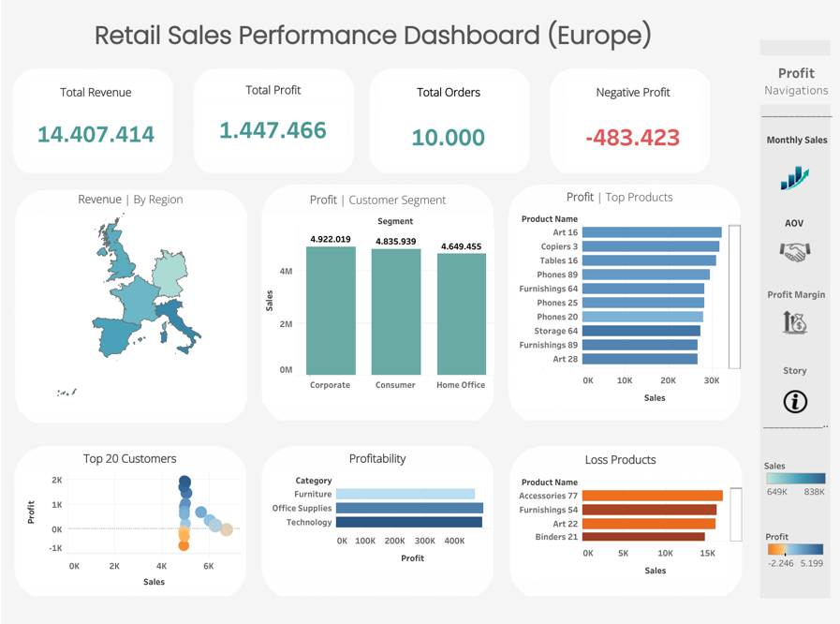Click the Loss Products list scrollbar
This screenshot has width=840, height=624.
pos(735,516)
